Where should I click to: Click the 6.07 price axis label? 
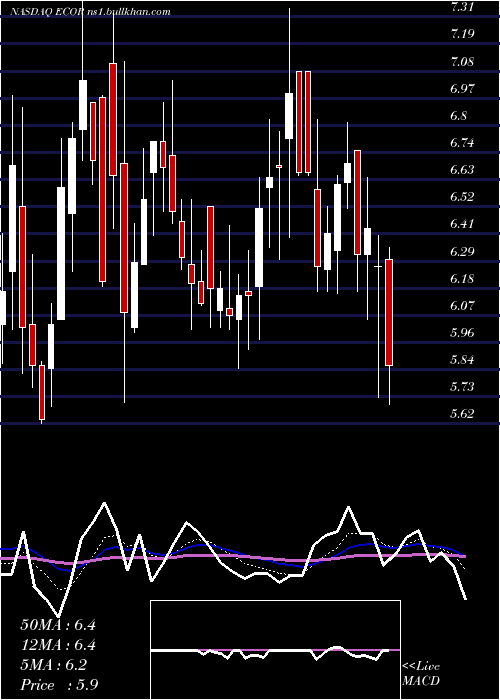462,306
